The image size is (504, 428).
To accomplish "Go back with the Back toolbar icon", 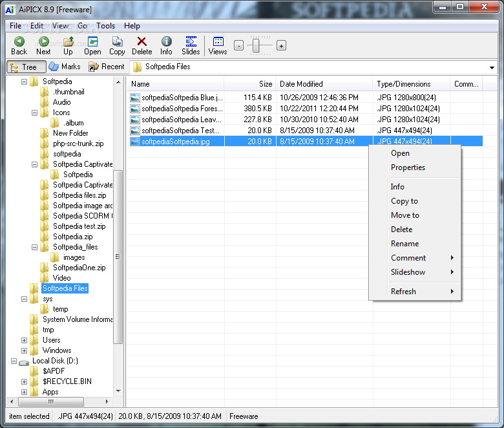I will pyautogui.click(x=19, y=45).
